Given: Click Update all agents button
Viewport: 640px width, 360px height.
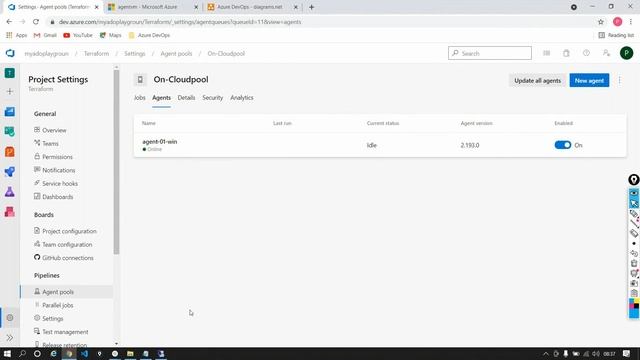Looking at the screenshot, I should click(x=537, y=80).
